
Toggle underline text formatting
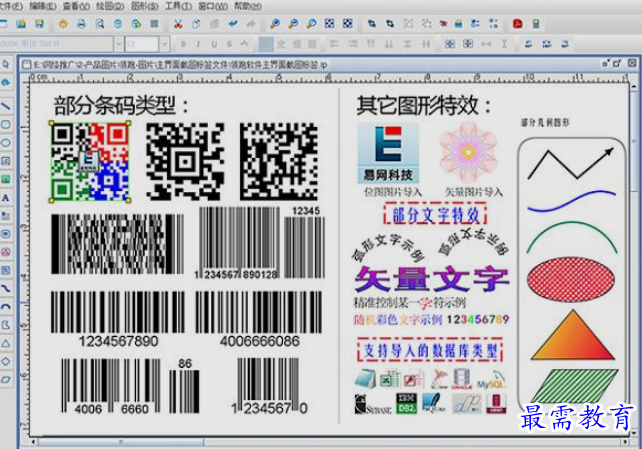(x=214, y=44)
